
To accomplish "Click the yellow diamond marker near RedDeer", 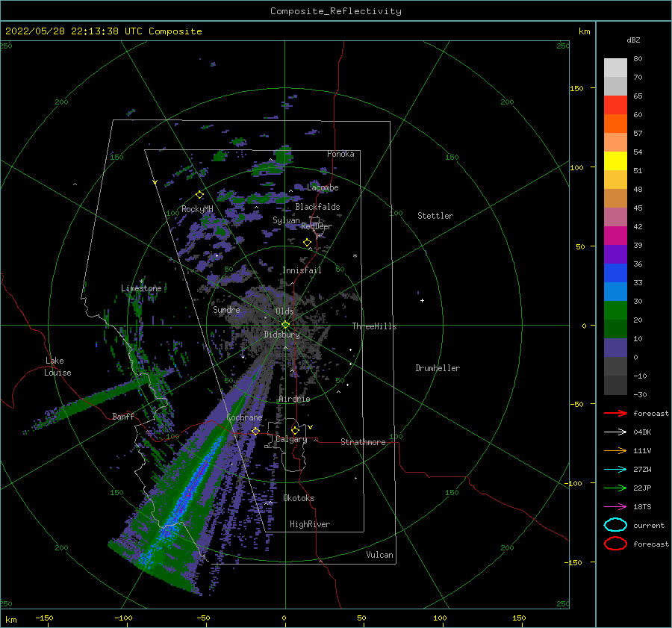I will 308,243.
